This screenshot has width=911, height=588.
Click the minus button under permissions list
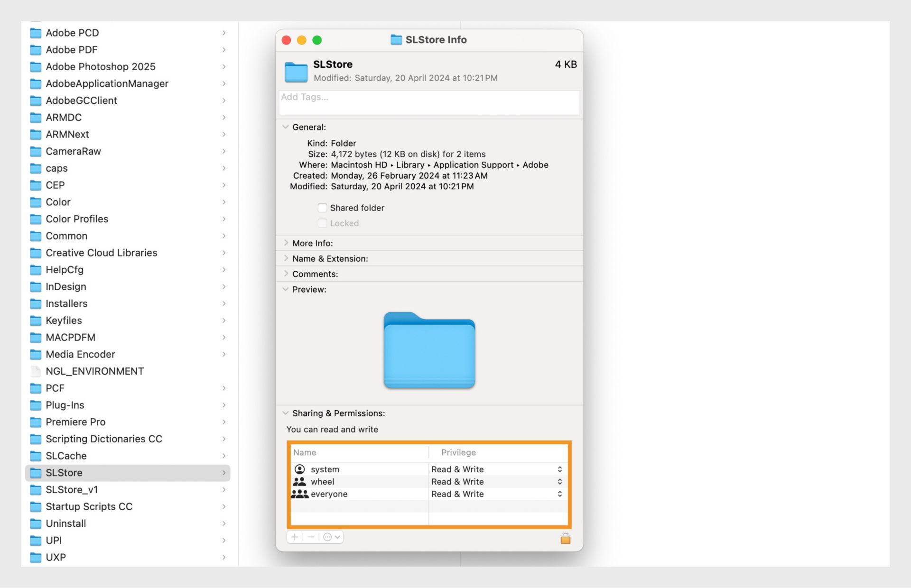point(311,537)
